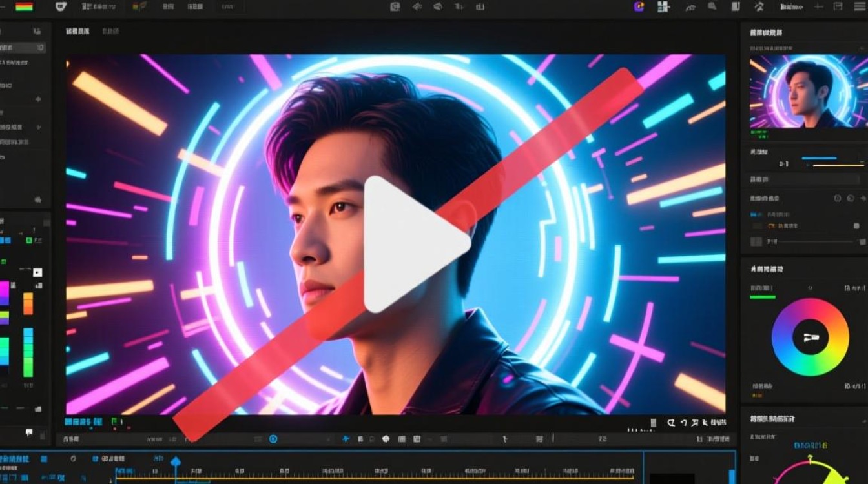Viewport: 868px width, 484px height.
Task: Pick a hue on the color wheel
Action: coord(810,337)
